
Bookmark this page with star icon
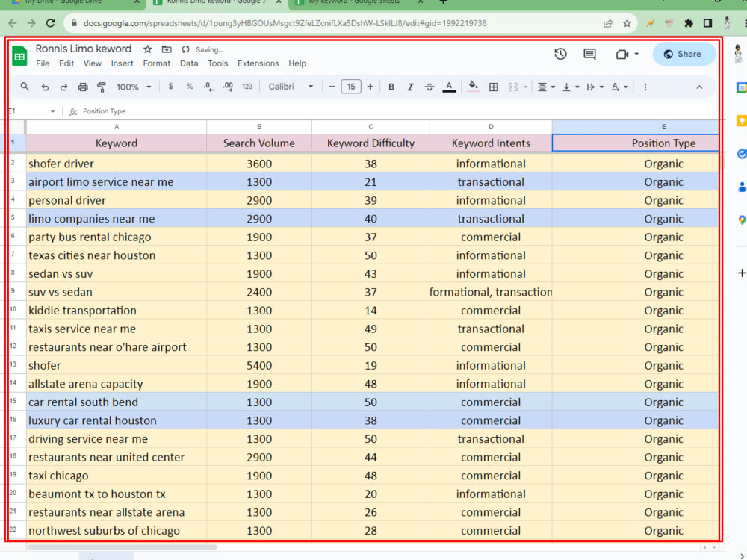coord(627,23)
